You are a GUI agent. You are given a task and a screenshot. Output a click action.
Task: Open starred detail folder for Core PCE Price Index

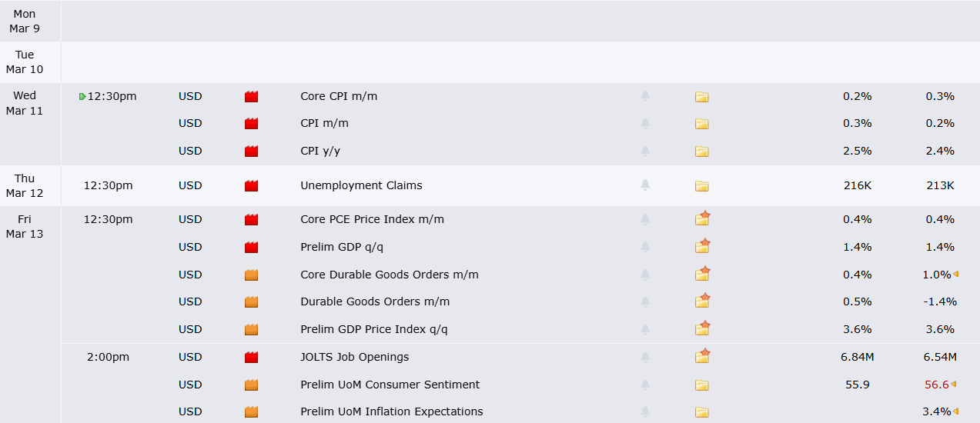[701, 219]
